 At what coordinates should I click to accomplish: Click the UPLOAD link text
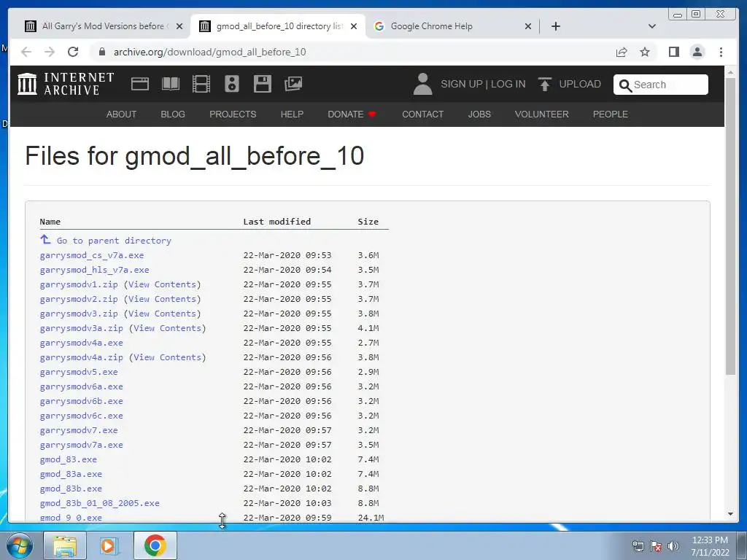pyautogui.click(x=580, y=85)
